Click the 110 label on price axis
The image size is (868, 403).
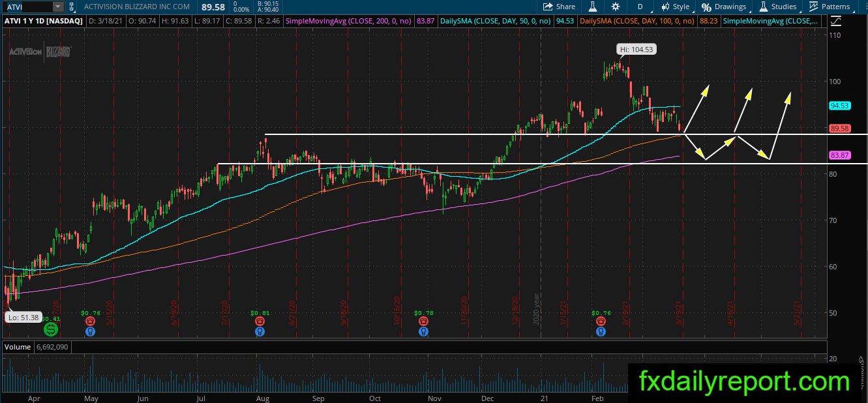coord(836,35)
